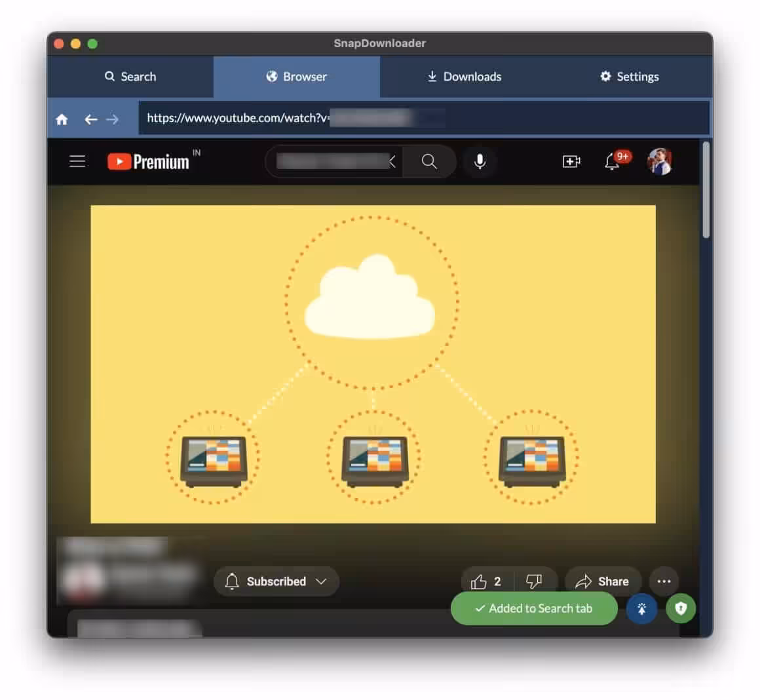Select the voice search microphone icon

pos(480,161)
